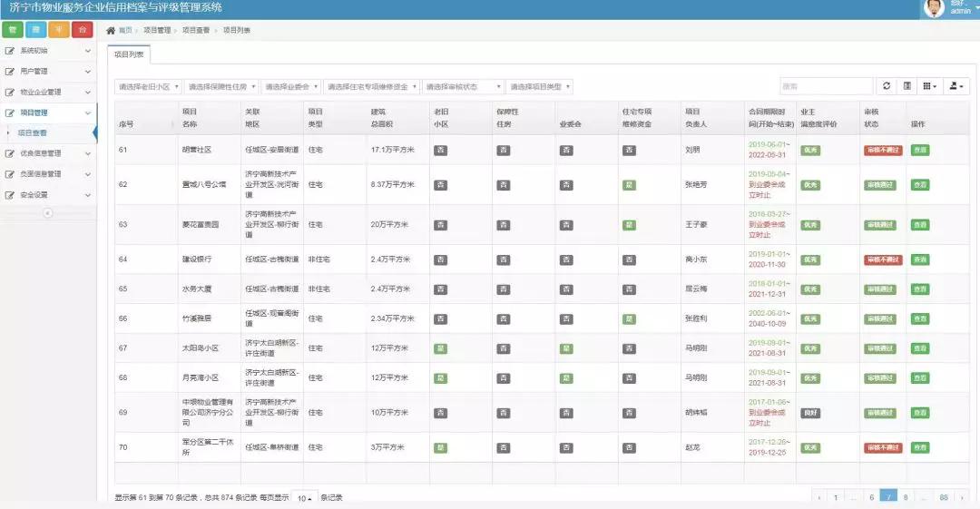Click 老旧小区 badge in row 70

click(441, 447)
